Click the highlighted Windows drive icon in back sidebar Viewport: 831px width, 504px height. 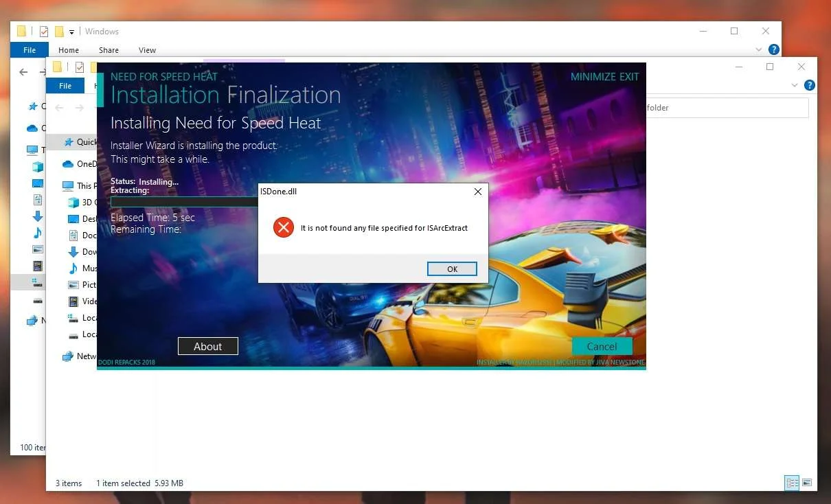coord(38,282)
